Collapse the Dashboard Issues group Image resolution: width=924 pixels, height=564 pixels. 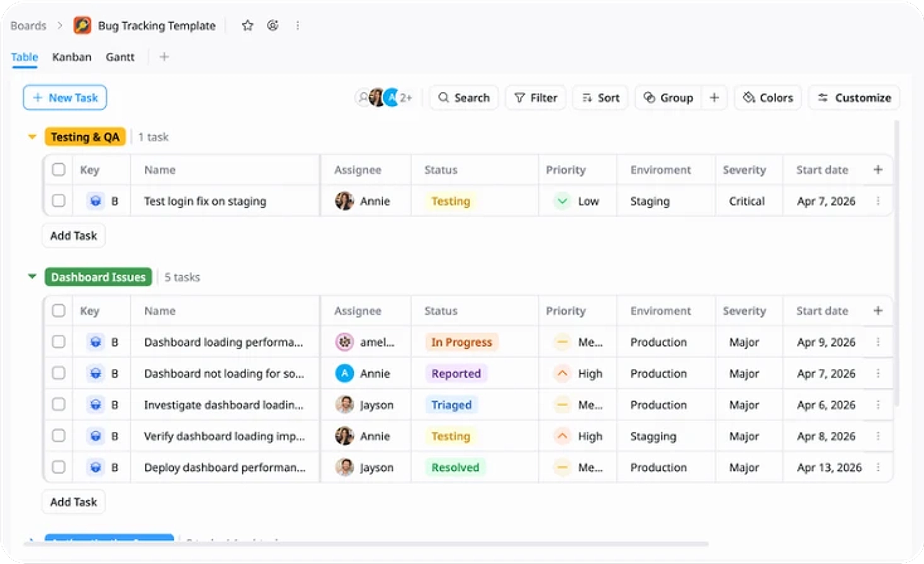32,276
